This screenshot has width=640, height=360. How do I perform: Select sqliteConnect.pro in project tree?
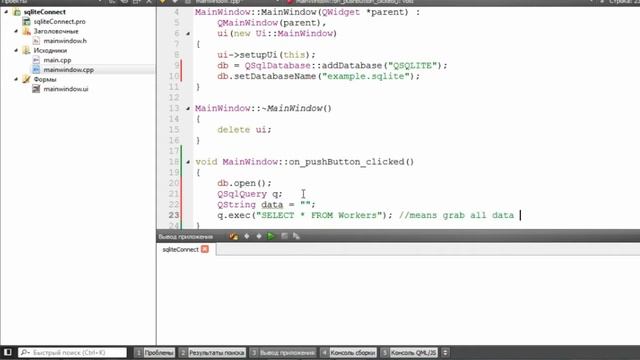tap(59, 22)
